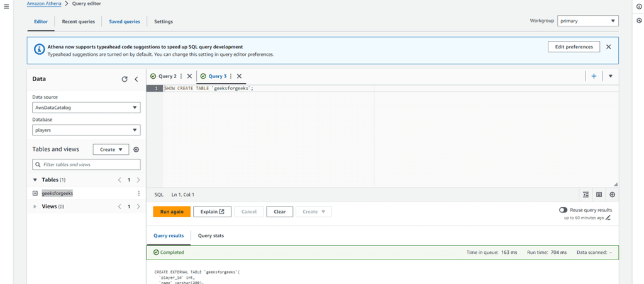644x284 pixels.
Task: Open the history clock icon in right sidebar
Action: click(x=639, y=20)
